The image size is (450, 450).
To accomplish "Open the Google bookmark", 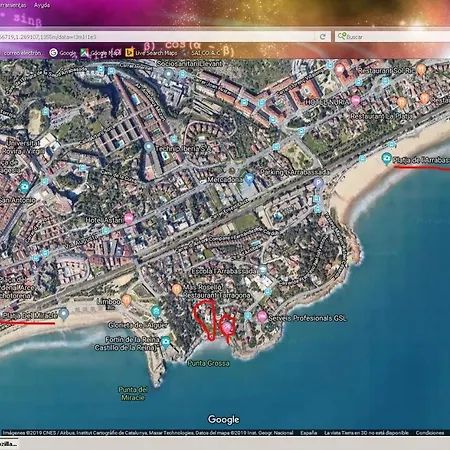I will point(63,53).
